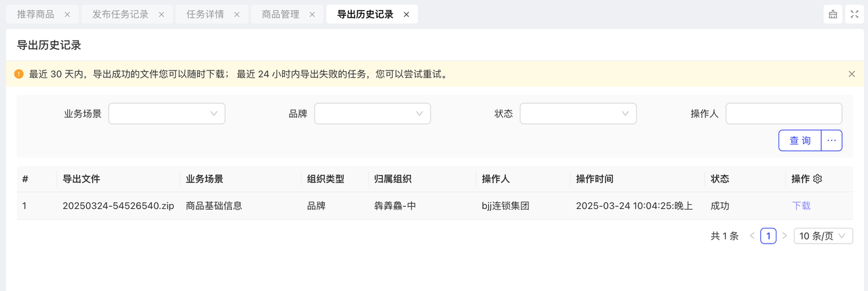
Task: Click 犇犇鱻-中 organization cell
Action: pos(395,206)
